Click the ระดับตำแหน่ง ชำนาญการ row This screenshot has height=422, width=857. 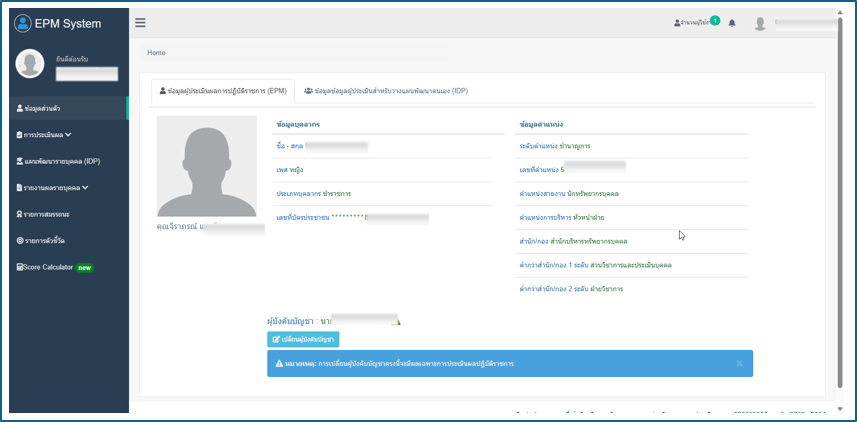pyautogui.click(x=633, y=146)
